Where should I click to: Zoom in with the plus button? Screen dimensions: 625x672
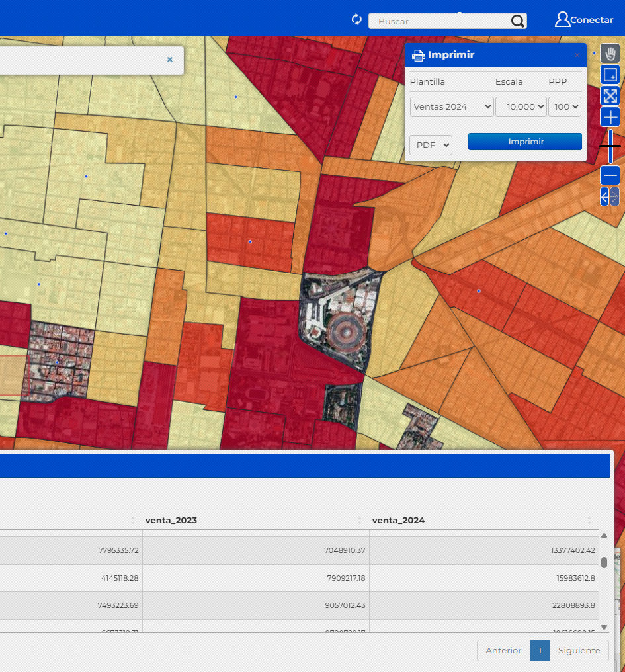(x=610, y=118)
